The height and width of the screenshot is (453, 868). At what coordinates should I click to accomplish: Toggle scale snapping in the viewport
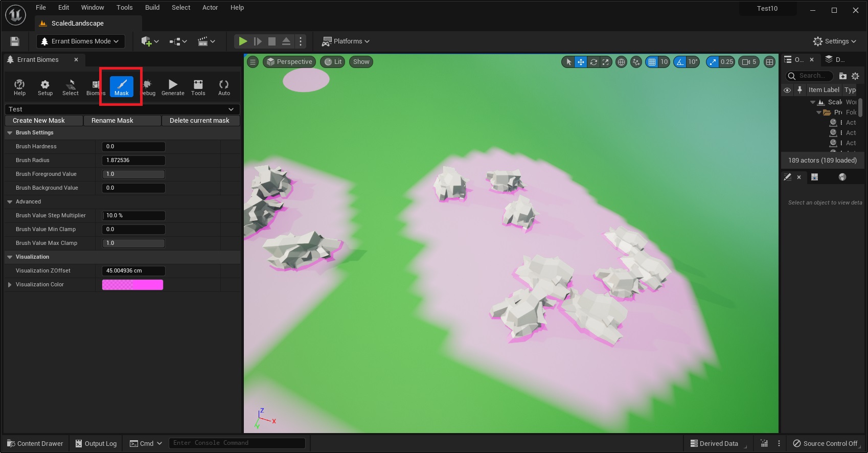713,62
